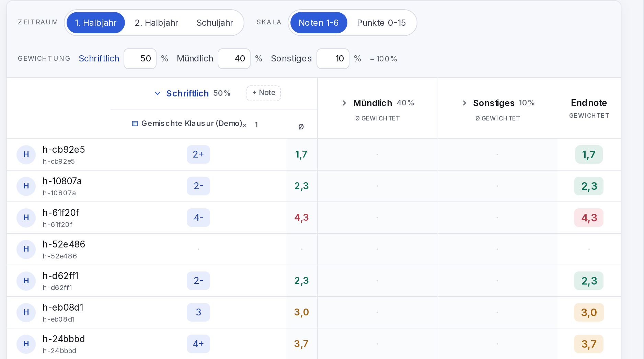Click Endnote 4,3 badge for h-61f20f
The width and height of the screenshot is (644, 359).
tap(589, 218)
